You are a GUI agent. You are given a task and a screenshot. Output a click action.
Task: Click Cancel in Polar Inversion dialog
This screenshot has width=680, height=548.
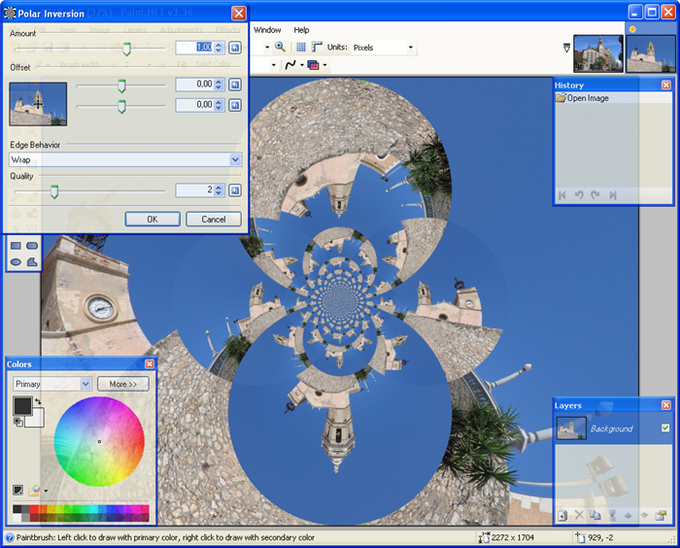pyautogui.click(x=213, y=219)
